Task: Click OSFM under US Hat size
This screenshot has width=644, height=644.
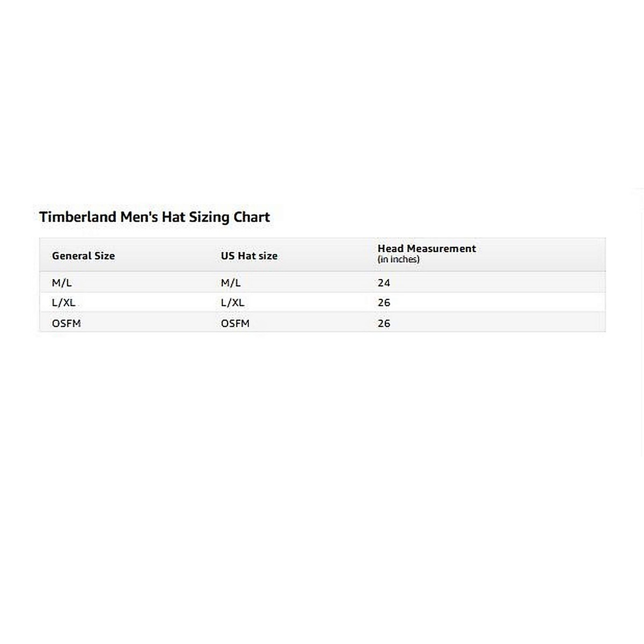Action: click(x=235, y=324)
